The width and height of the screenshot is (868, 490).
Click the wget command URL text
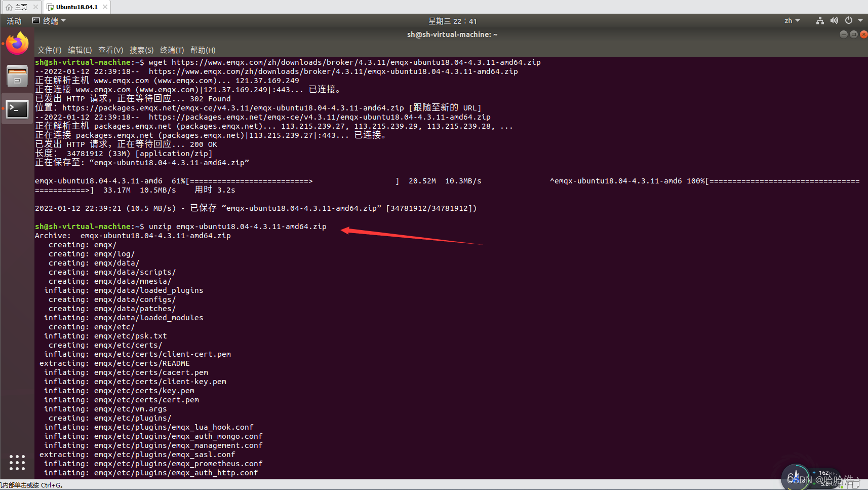356,62
